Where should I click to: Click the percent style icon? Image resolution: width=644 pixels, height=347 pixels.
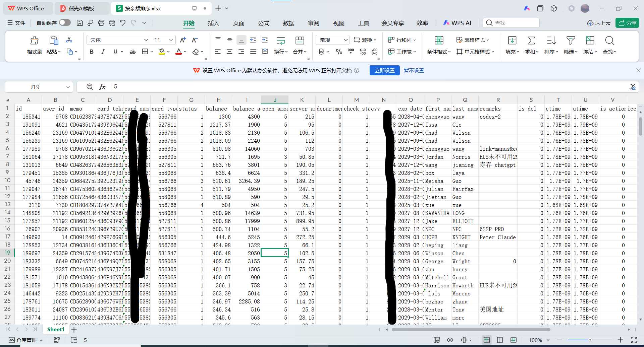[x=339, y=52]
